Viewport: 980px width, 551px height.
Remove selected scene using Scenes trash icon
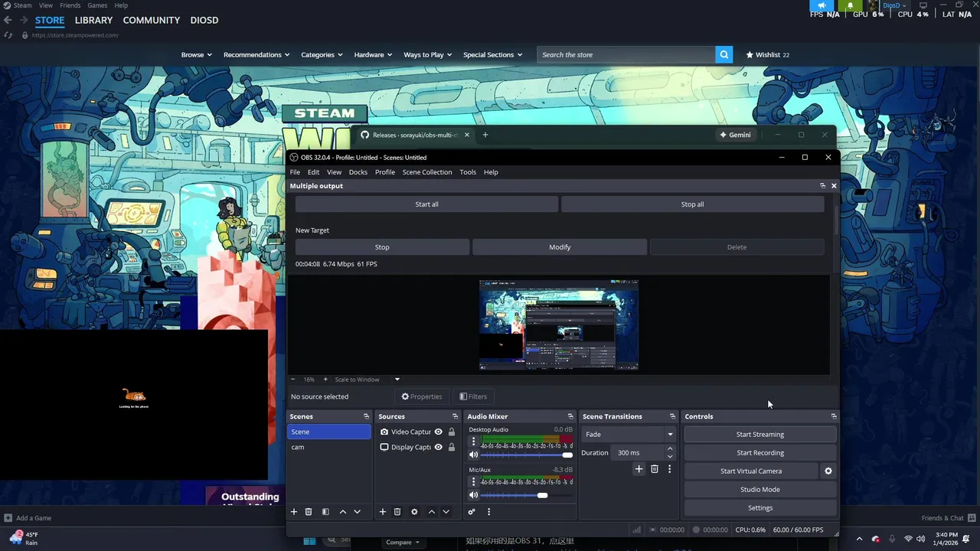click(x=309, y=511)
